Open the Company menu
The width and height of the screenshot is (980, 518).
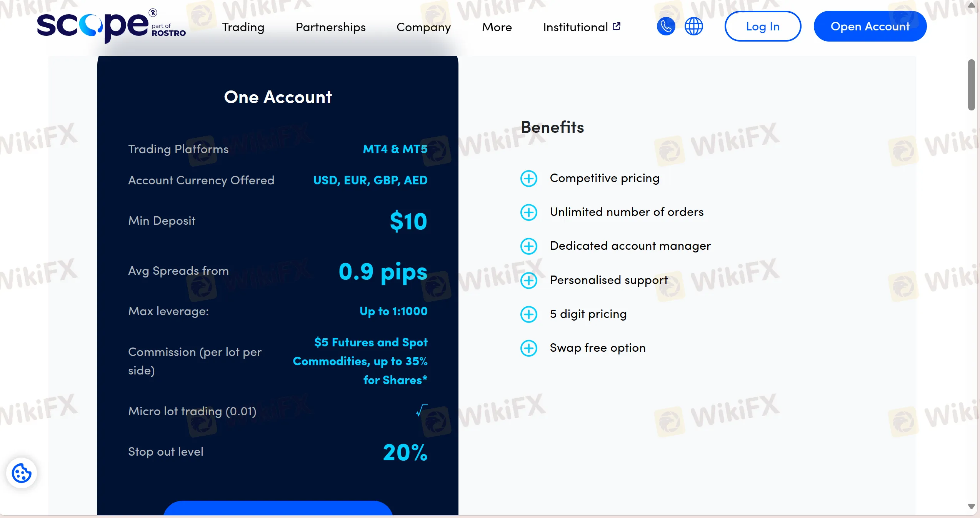coord(423,27)
